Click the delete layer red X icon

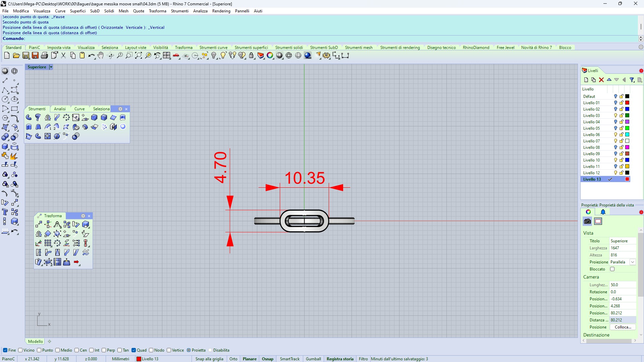coord(601,80)
